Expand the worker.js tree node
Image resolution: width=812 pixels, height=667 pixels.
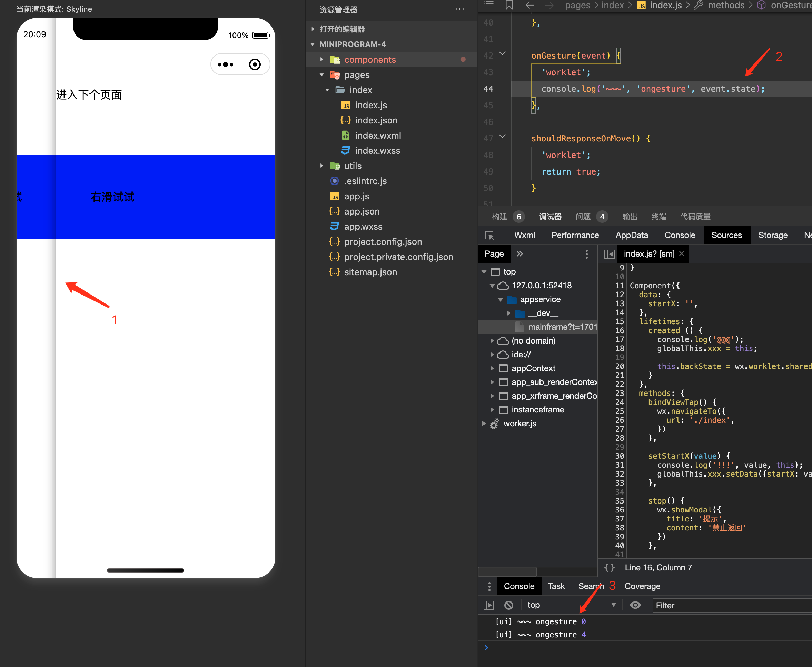tap(484, 424)
